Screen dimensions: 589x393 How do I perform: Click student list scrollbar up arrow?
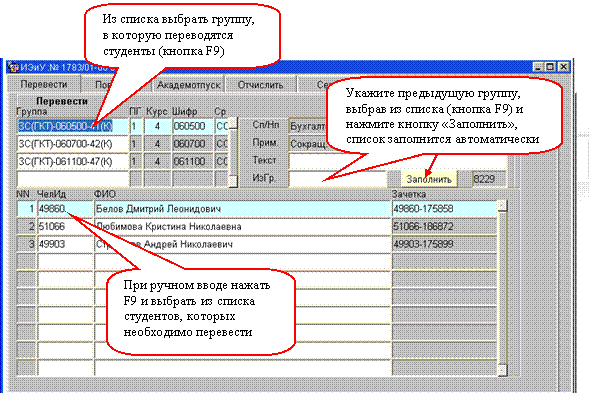pyautogui.click(x=502, y=206)
